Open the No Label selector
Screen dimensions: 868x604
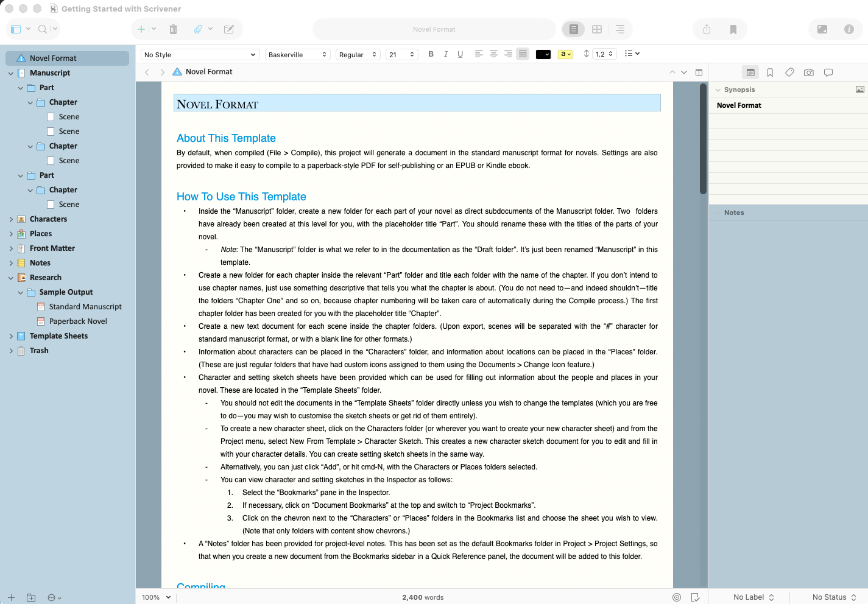(753, 597)
